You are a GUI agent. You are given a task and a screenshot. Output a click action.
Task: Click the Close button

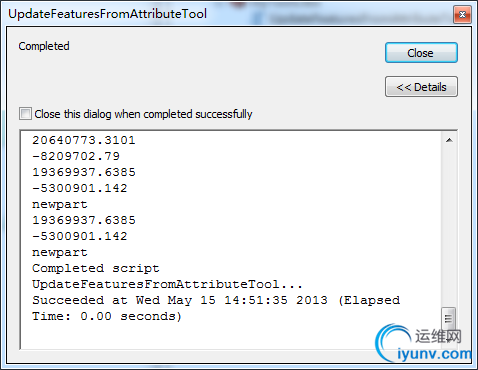421,53
